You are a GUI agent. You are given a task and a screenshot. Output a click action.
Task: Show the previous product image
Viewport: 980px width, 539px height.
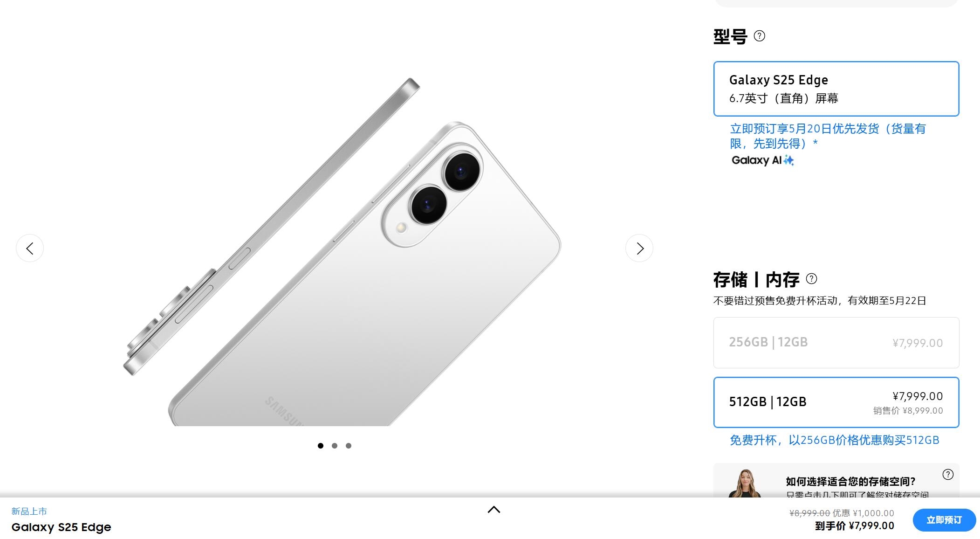coord(30,248)
